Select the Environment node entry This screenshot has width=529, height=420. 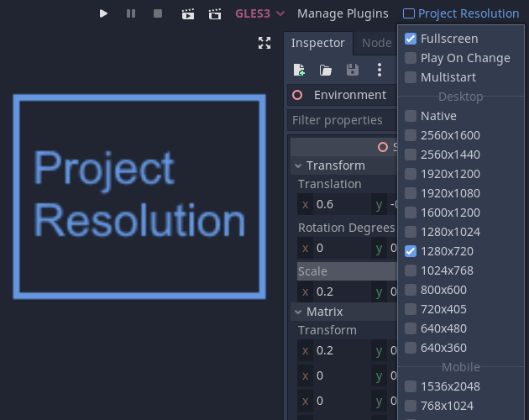pyautogui.click(x=343, y=95)
